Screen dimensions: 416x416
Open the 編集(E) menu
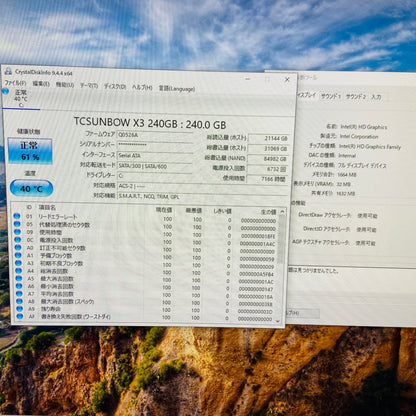(x=41, y=84)
